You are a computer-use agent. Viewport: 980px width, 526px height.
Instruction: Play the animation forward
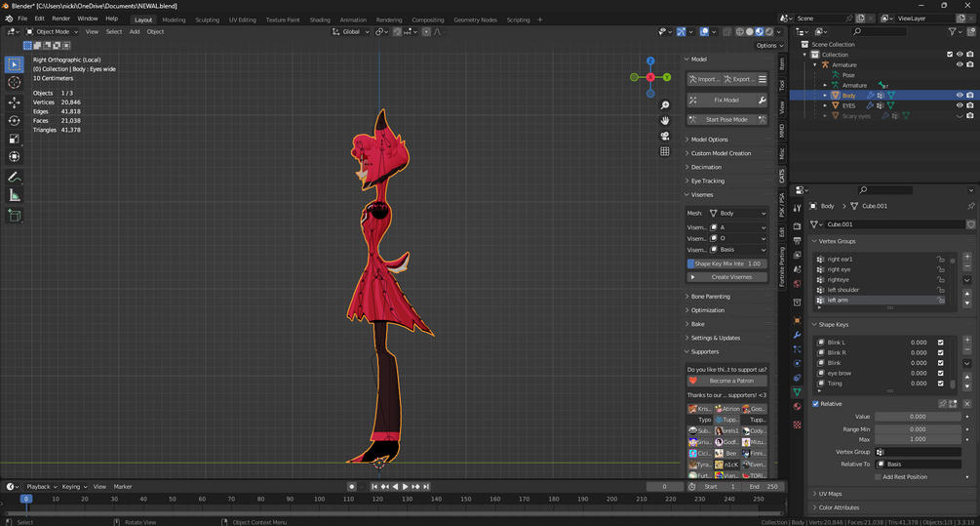406,487
